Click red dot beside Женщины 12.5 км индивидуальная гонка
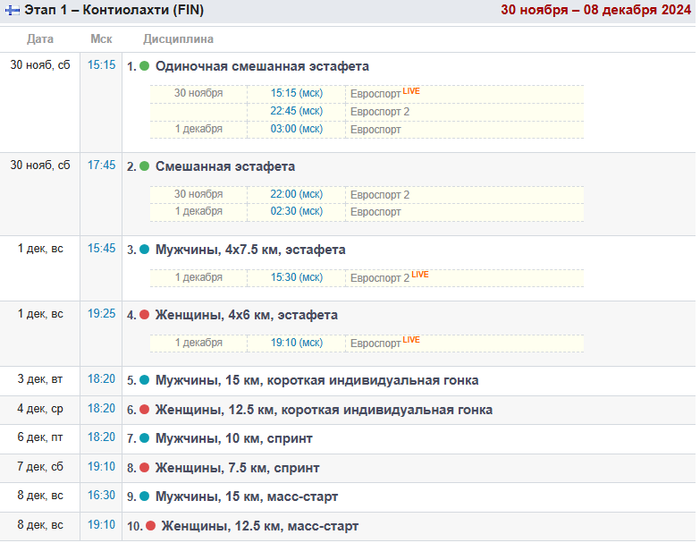 click(x=144, y=409)
